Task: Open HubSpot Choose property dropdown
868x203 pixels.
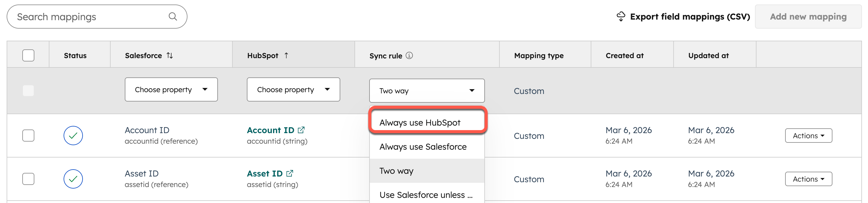Action: (294, 89)
